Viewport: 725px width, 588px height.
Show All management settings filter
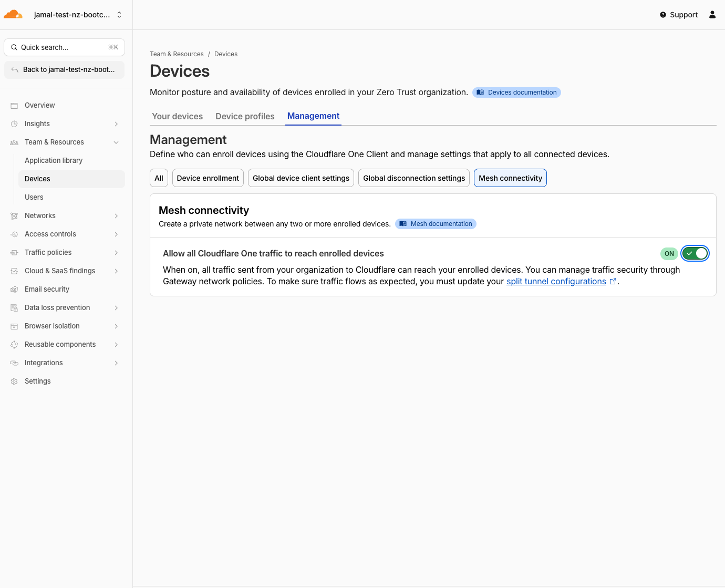pos(159,178)
